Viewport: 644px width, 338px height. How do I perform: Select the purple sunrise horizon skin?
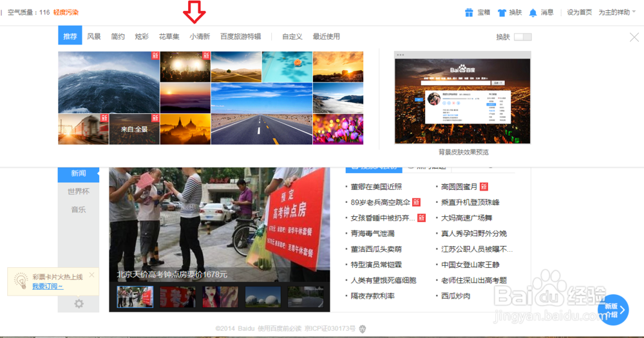coord(185,98)
